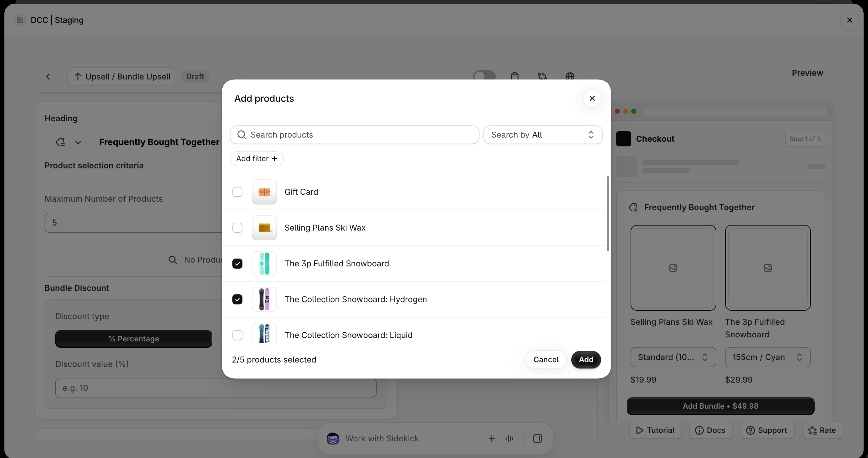The height and width of the screenshot is (458, 868).
Task: Click the Add filter + button
Action: (257, 158)
